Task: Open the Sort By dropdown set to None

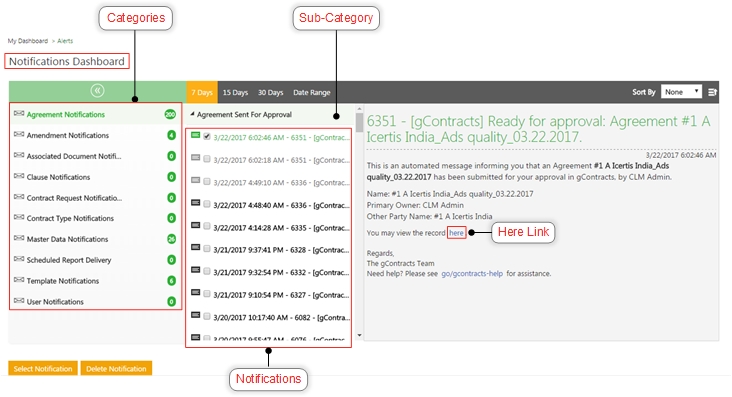Action: pyautogui.click(x=682, y=92)
